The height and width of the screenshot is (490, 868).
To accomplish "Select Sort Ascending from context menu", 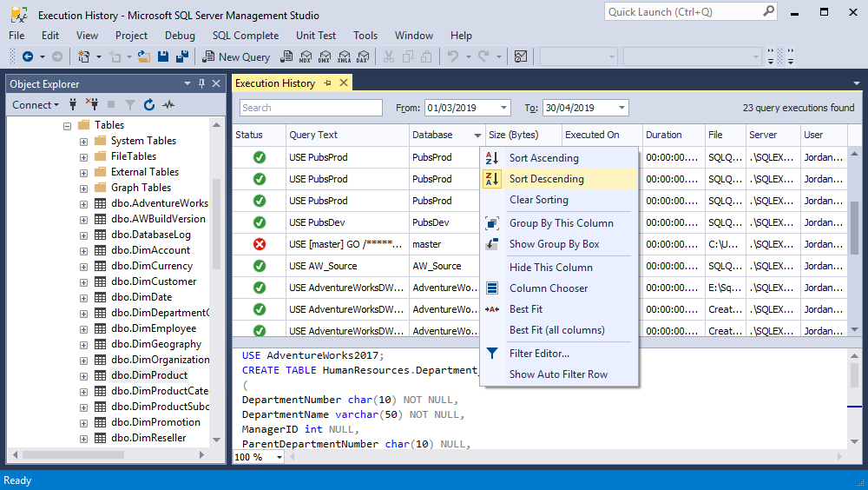I will (x=559, y=158).
